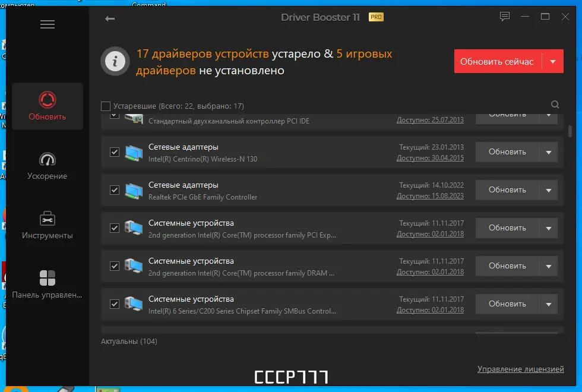This screenshot has height=392, width=582.
Task: Open the Панель управления section
Action: click(x=48, y=284)
